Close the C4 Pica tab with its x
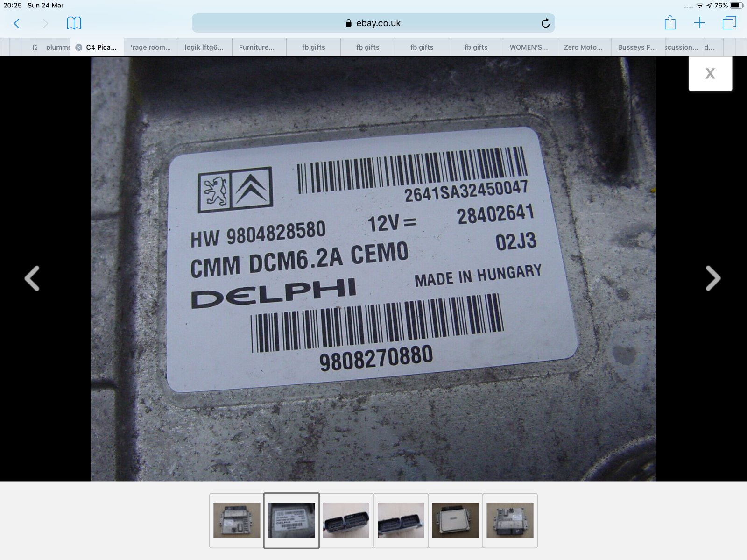The width and height of the screenshot is (747, 560). 79,47
